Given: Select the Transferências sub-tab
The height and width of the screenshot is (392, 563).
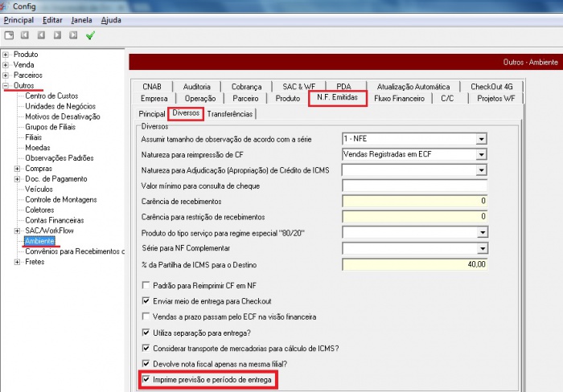Looking at the screenshot, I should pos(230,114).
